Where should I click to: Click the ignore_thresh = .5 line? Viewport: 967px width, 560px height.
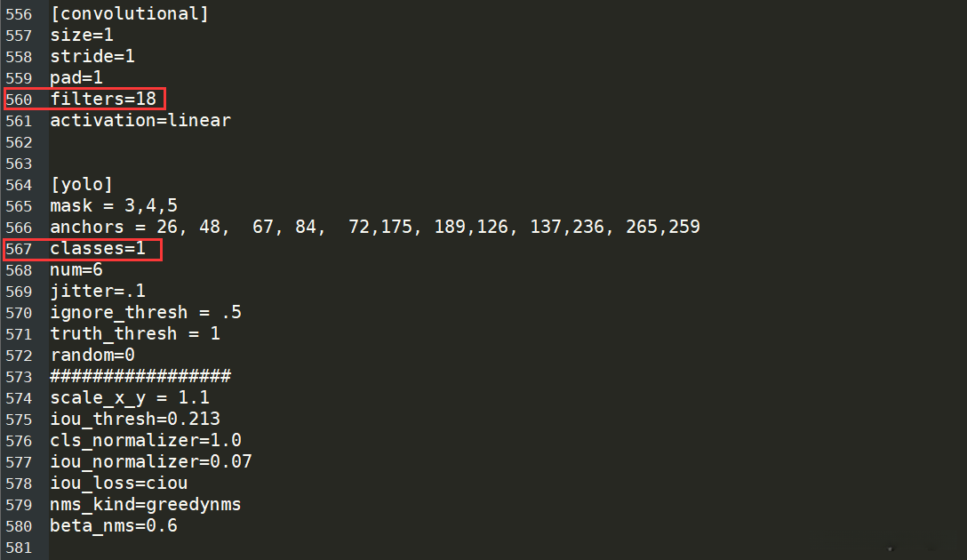(x=146, y=313)
